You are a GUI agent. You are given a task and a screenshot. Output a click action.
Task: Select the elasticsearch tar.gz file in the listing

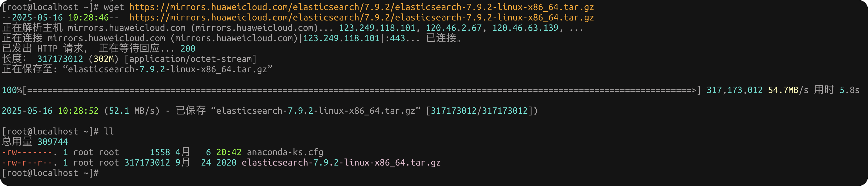[341, 163]
